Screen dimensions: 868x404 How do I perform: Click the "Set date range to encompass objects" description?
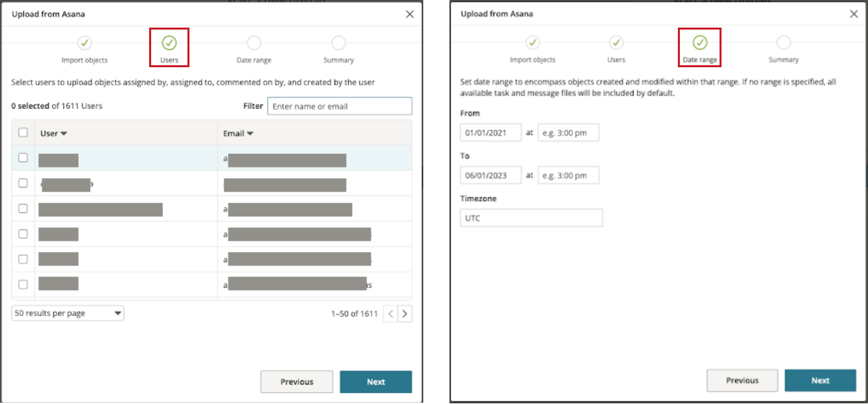click(648, 87)
